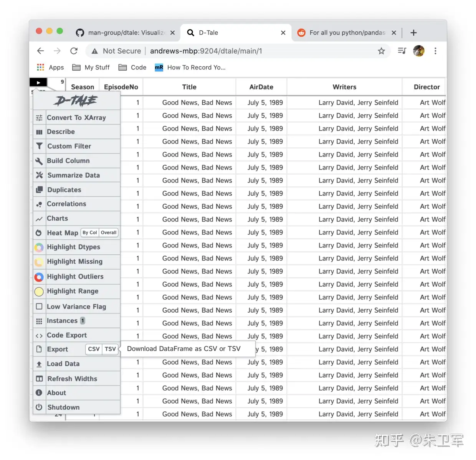The height and width of the screenshot is (460, 476).
Task: Open Title column header menu
Action: pos(189,87)
